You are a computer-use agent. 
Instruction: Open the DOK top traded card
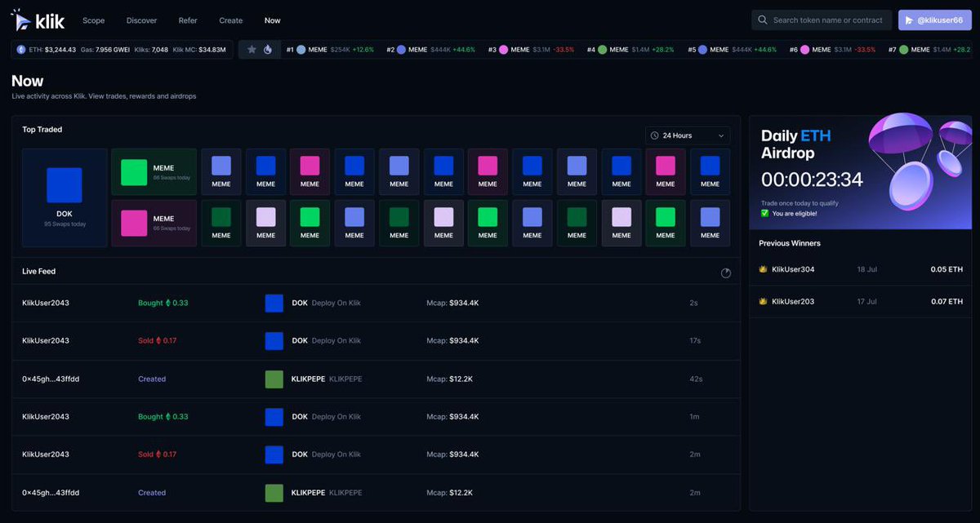(x=65, y=197)
